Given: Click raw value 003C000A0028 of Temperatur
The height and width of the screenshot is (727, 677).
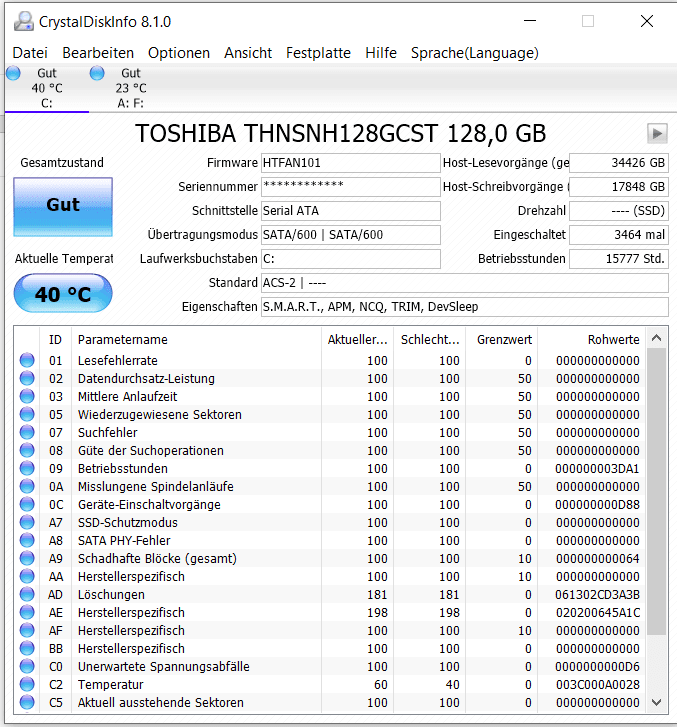Looking at the screenshot, I should [x=597, y=685].
